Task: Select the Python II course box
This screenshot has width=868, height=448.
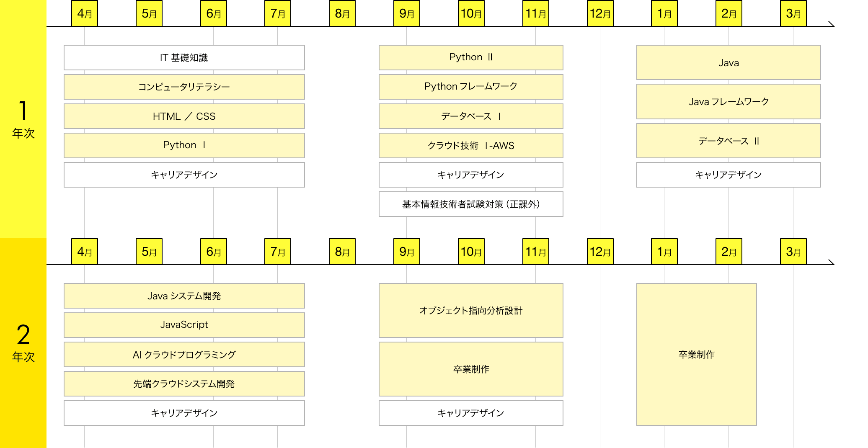Action: tap(470, 57)
